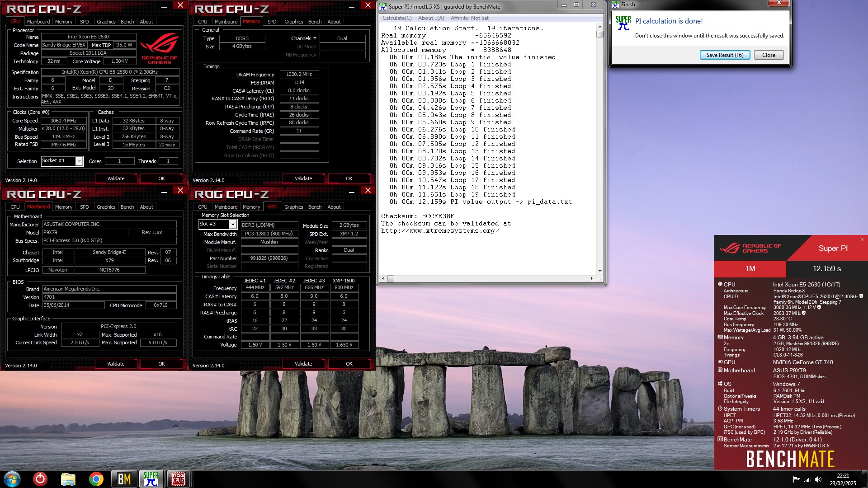Click Checksum: BCCFE38F line in Super PI

(417, 216)
